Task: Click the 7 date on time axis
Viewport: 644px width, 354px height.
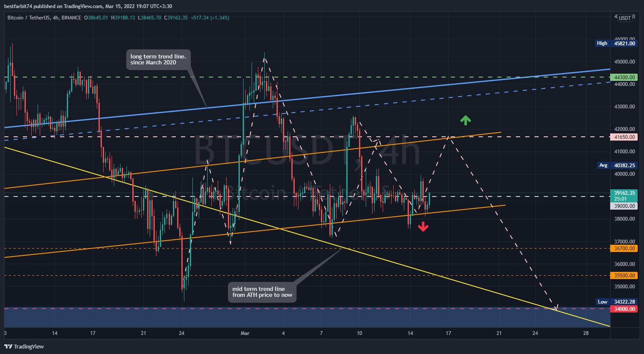Action: pos(321,333)
